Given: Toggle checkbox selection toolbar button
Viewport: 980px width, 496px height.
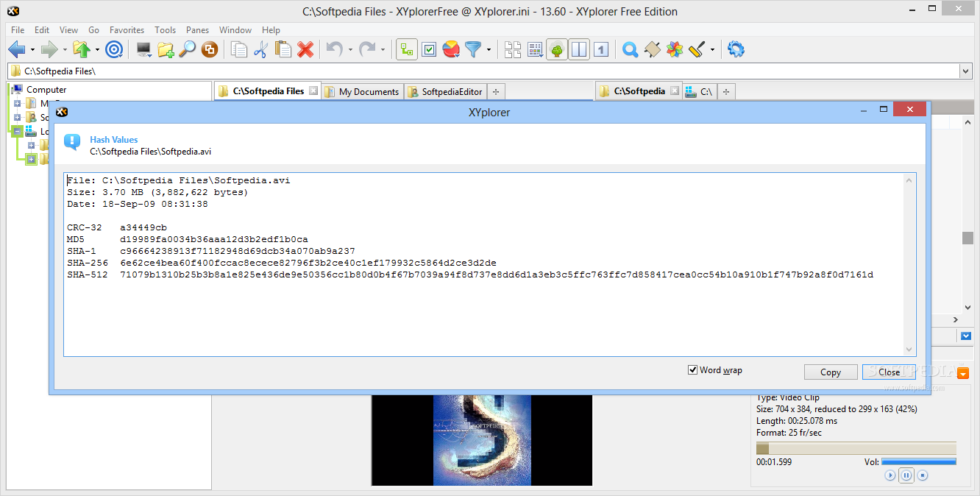Looking at the screenshot, I should [429, 49].
